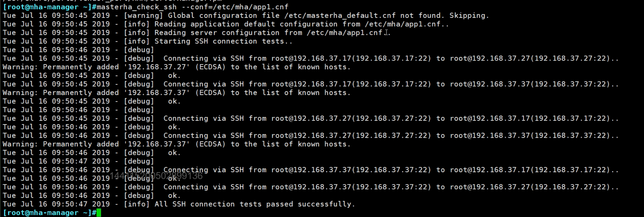Focus the green cursor at the bottom prompt
Image resolution: width=644 pixels, height=217 pixels.
(x=99, y=213)
